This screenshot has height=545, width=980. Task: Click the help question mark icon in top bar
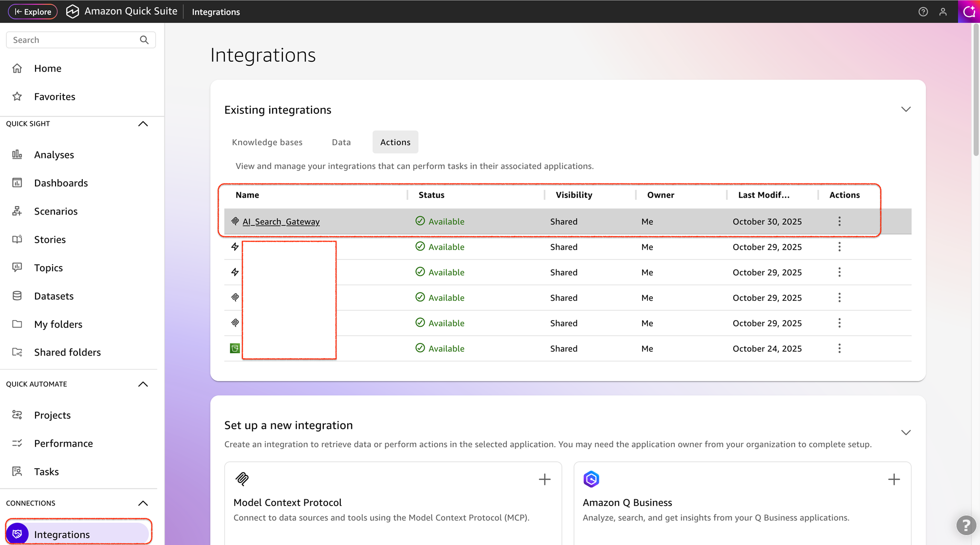click(923, 12)
